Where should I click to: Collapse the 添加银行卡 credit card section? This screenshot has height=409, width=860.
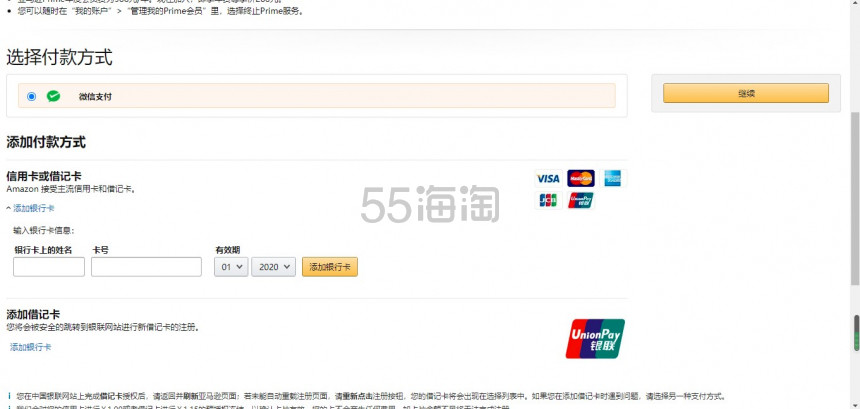tap(31, 208)
